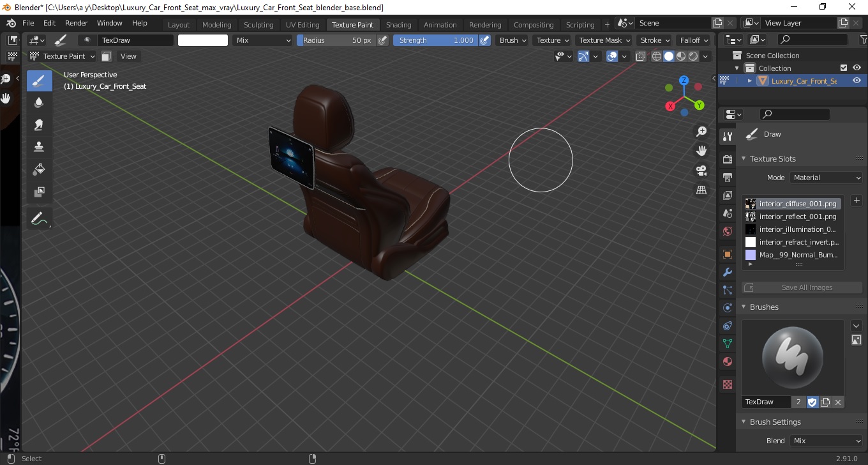
Task: Collapse the Brush Settings panel
Action: pyautogui.click(x=744, y=422)
